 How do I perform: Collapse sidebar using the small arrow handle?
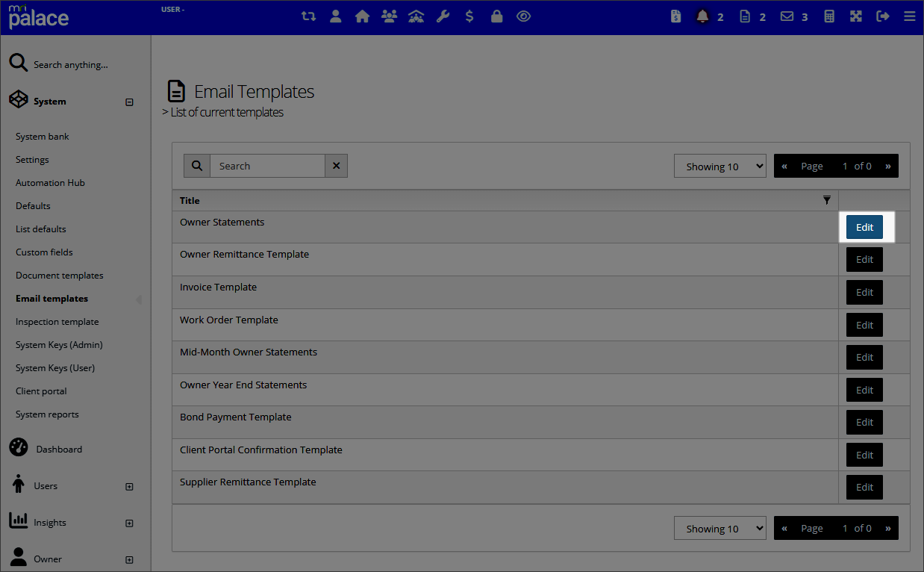(139, 299)
